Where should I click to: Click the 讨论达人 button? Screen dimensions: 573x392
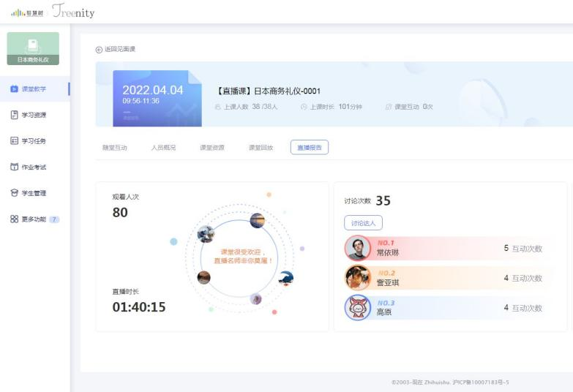coord(363,223)
